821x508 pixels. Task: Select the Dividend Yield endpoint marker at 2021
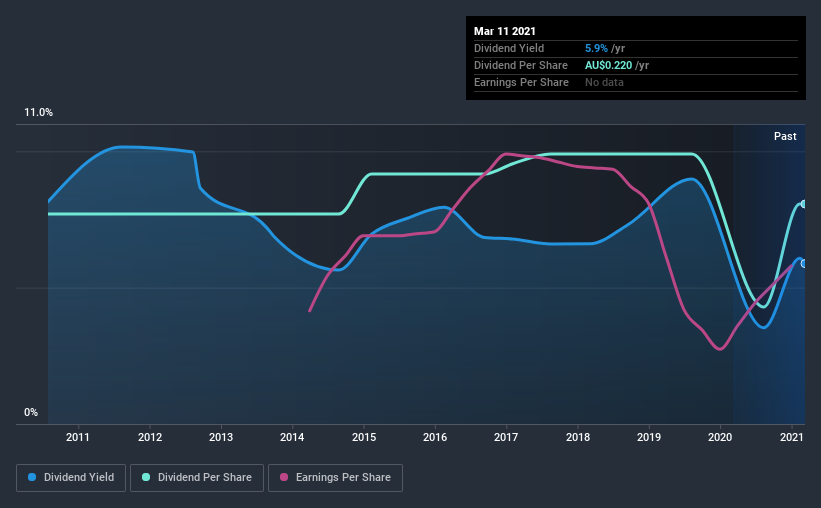point(804,264)
